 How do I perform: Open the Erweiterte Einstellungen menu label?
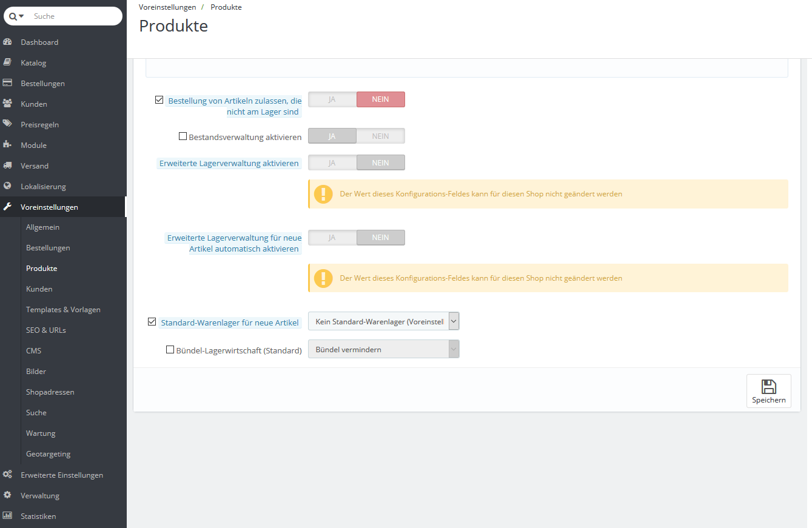(x=62, y=475)
